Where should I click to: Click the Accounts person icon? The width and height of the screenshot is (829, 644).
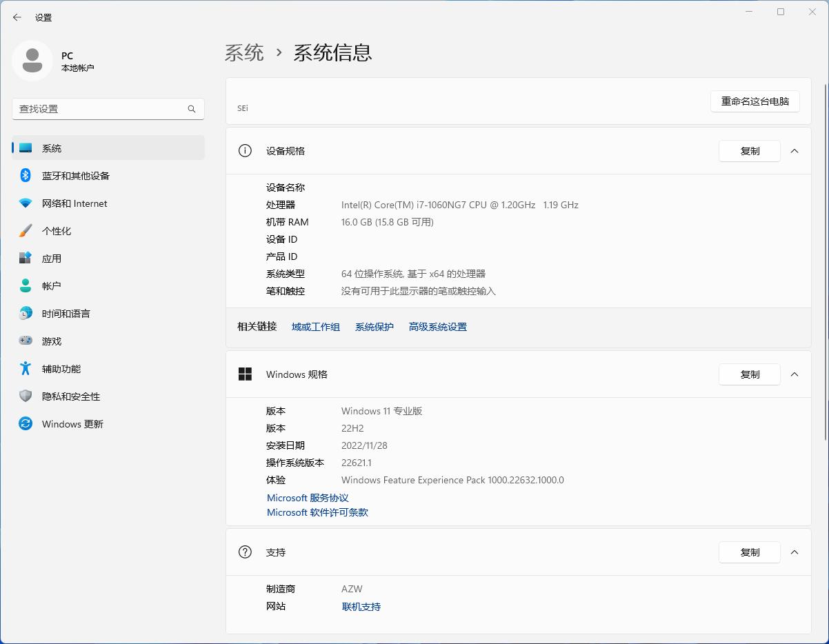coord(26,285)
